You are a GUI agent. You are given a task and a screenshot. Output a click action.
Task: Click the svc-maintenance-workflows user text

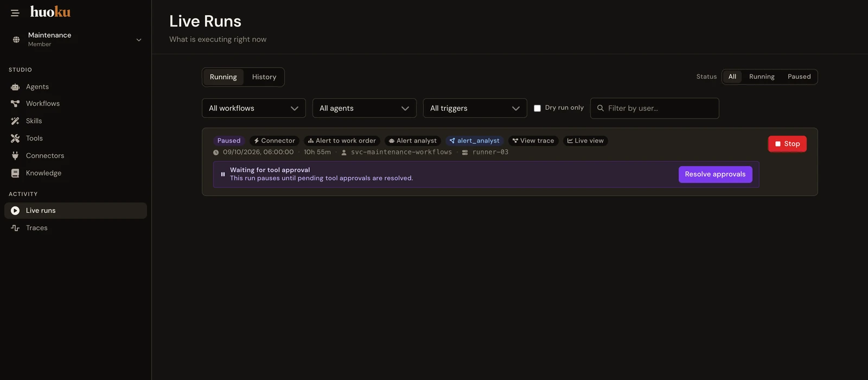(x=401, y=152)
